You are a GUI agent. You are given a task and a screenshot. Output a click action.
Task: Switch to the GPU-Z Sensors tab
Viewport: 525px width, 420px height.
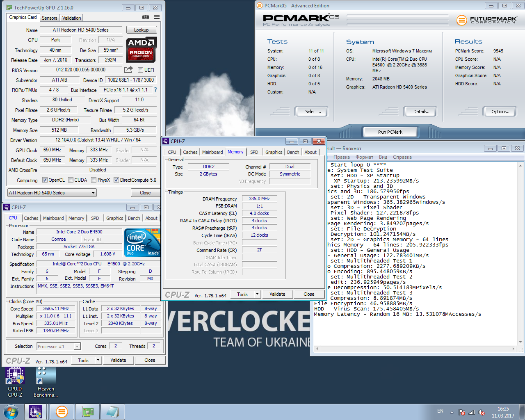tap(50, 18)
